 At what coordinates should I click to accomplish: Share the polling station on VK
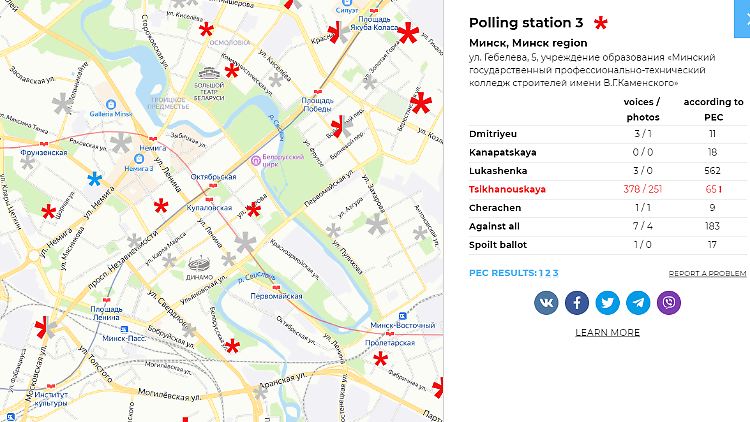pos(546,302)
